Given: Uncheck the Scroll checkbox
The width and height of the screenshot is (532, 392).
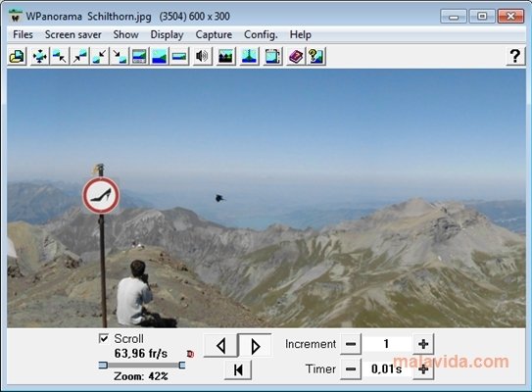Looking at the screenshot, I should [103, 338].
